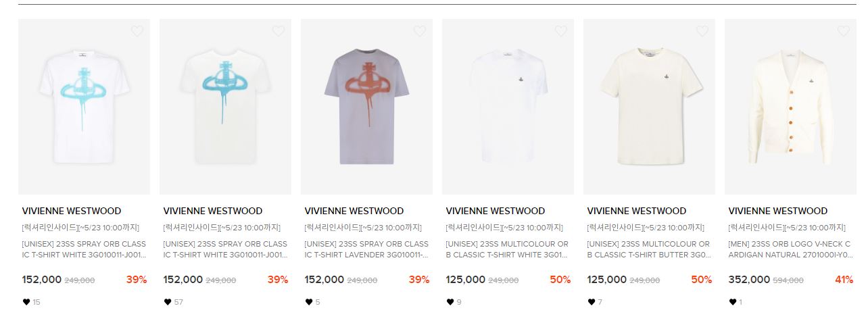Click heart outline on natural v-neck cardigan

(x=844, y=31)
